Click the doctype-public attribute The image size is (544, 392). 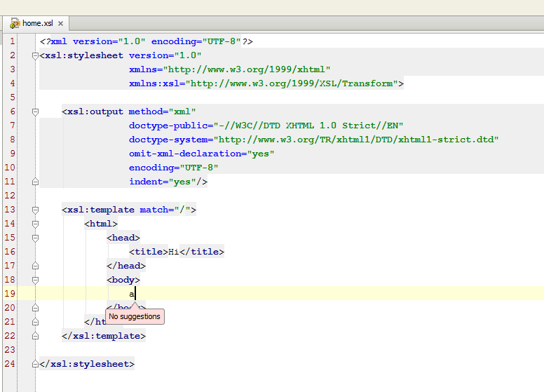click(266, 126)
